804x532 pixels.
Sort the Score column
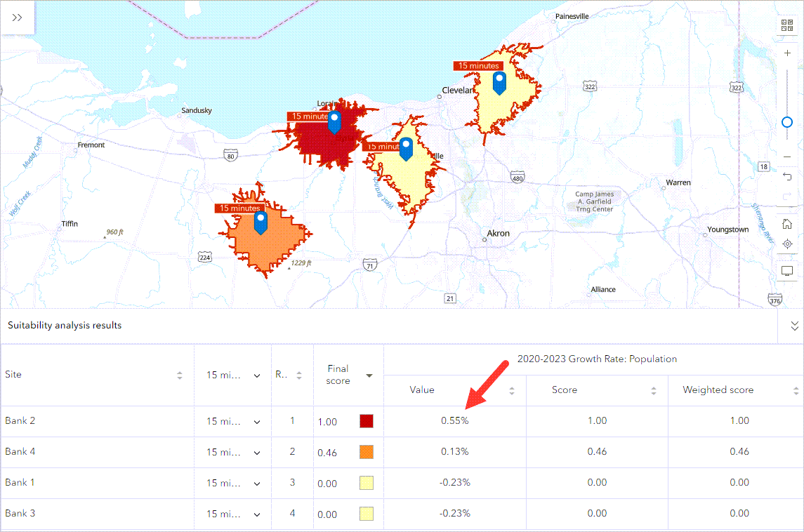pyautogui.click(x=654, y=390)
